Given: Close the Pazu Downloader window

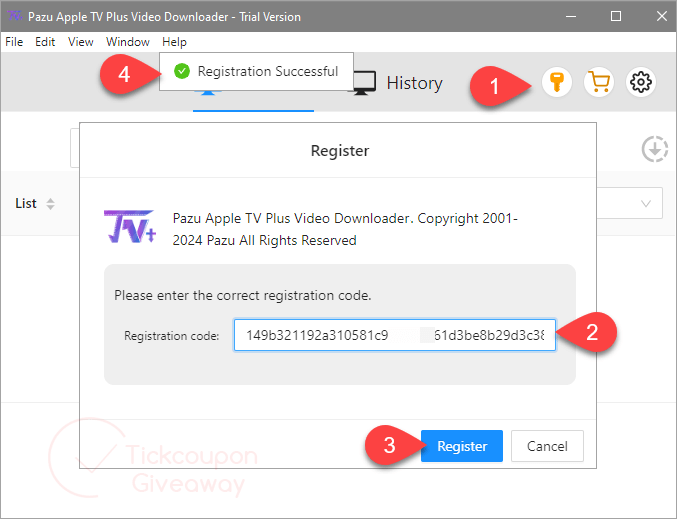Looking at the screenshot, I should click(x=661, y=16).
